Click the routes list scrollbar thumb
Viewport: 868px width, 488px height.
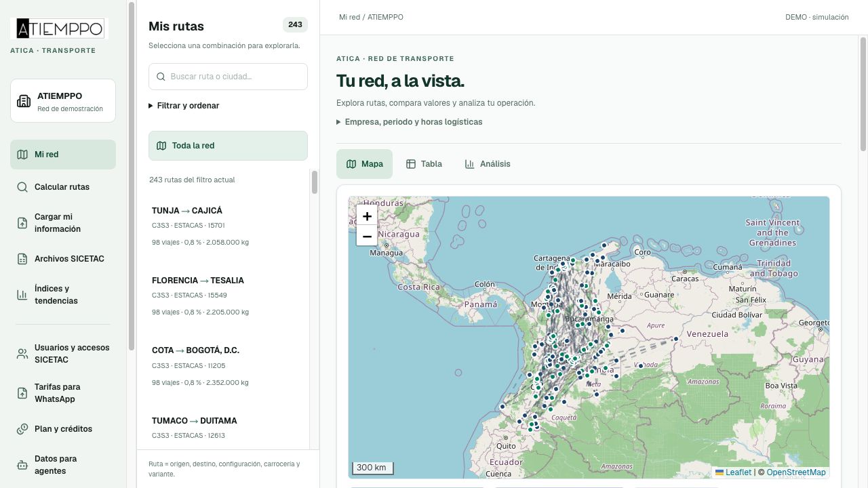(x=315, y=182)
